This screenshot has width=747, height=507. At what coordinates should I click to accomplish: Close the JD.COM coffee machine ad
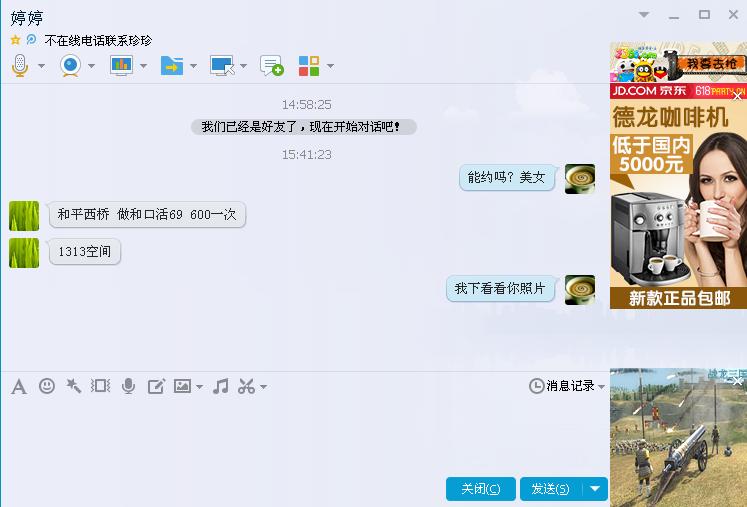coord(737,97)
